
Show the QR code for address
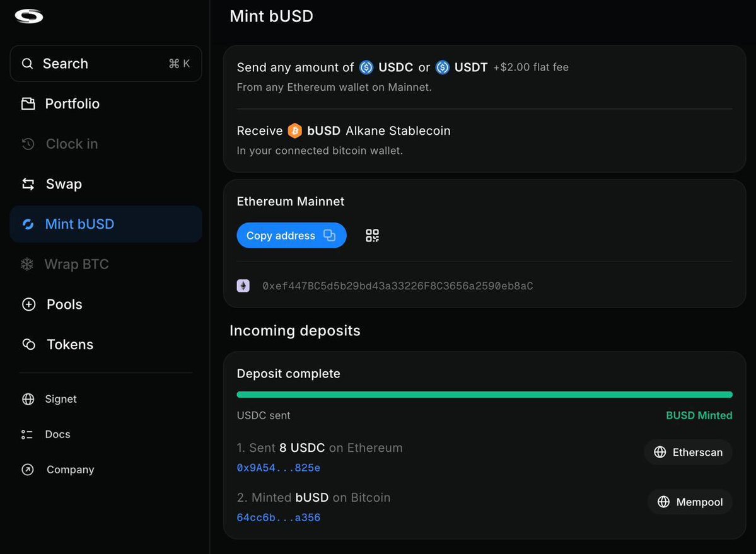(372, 236)
